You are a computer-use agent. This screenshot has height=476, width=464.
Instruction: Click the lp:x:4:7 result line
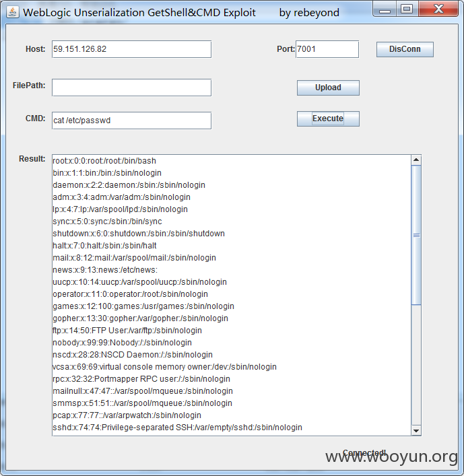coord(120,209)
